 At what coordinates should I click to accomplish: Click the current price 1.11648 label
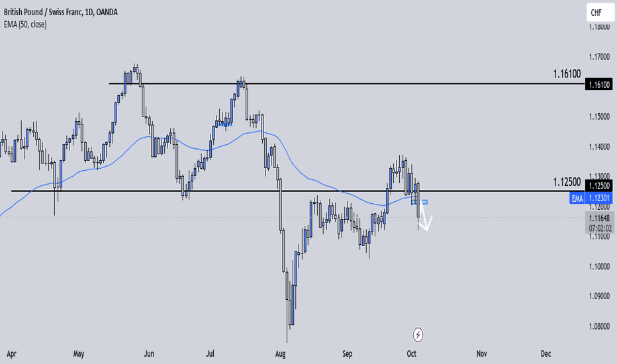coord(599,218)
